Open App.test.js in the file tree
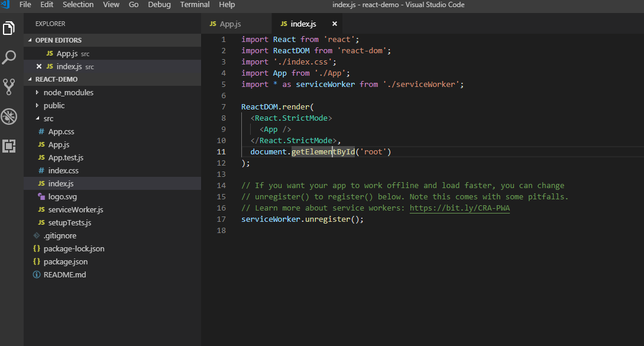 tap(112, 157)
